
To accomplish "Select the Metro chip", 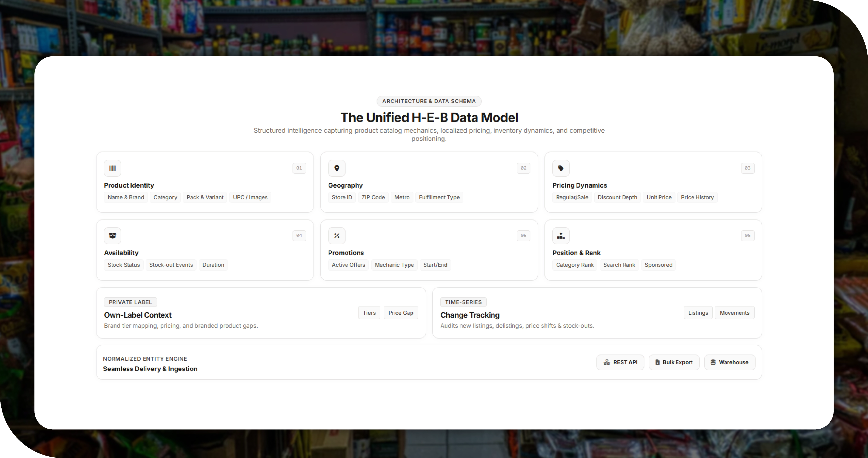I will (x=402, y=197).
